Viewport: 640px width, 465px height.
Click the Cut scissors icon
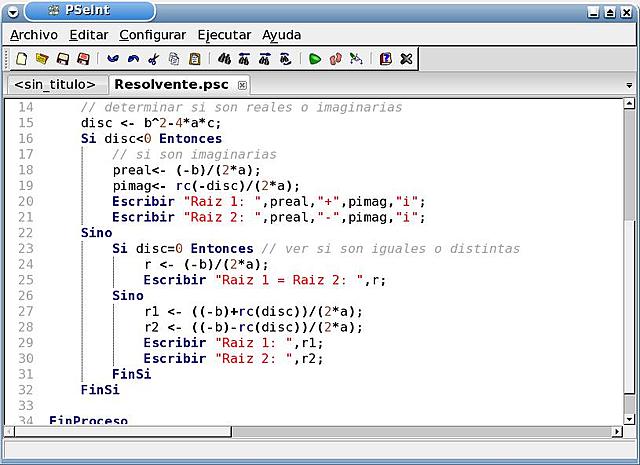click(x=153, y=60)
